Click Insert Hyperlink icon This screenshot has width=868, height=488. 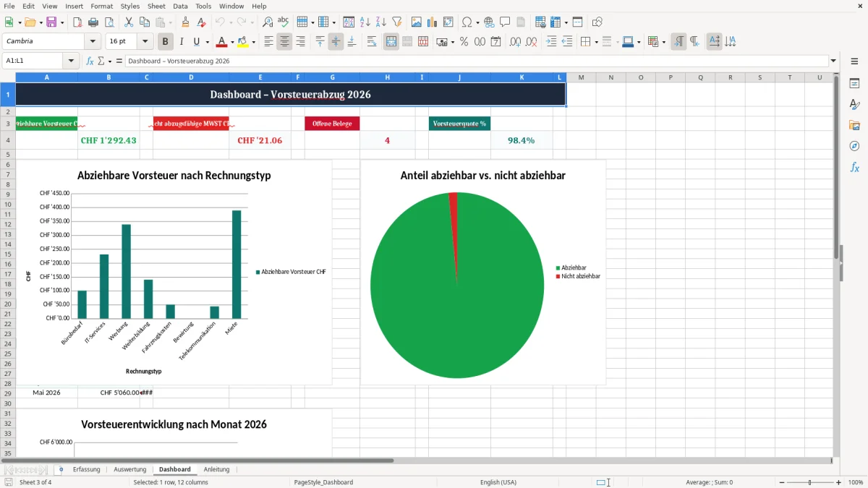coord(490,22)
